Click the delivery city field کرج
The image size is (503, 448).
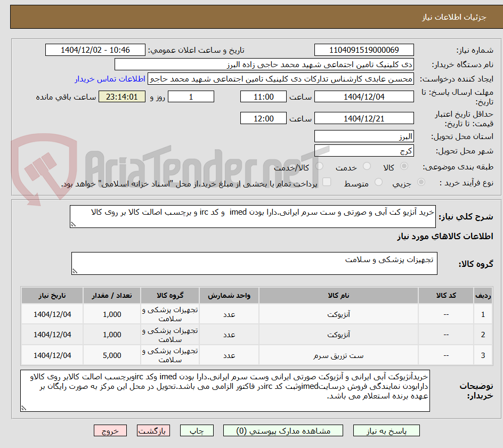tap(364, 151)
